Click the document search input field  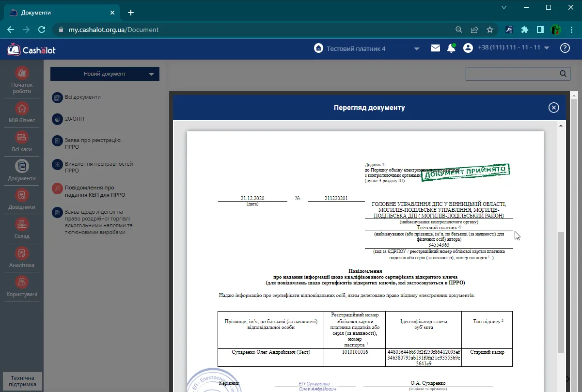[x=512, y=74]
